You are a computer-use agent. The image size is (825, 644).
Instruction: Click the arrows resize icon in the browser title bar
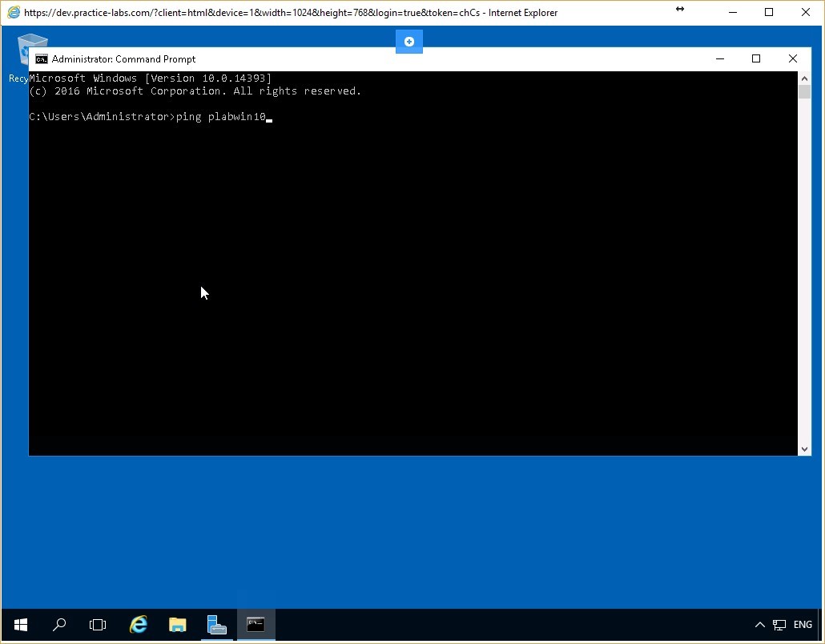pos(680,10)
